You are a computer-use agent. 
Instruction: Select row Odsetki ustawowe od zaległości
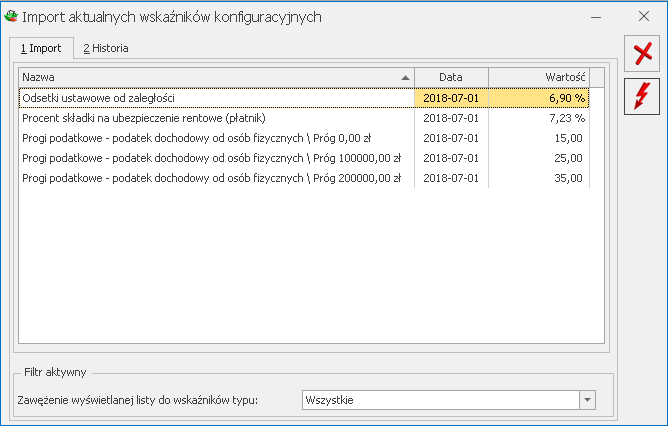pos(304,98)
